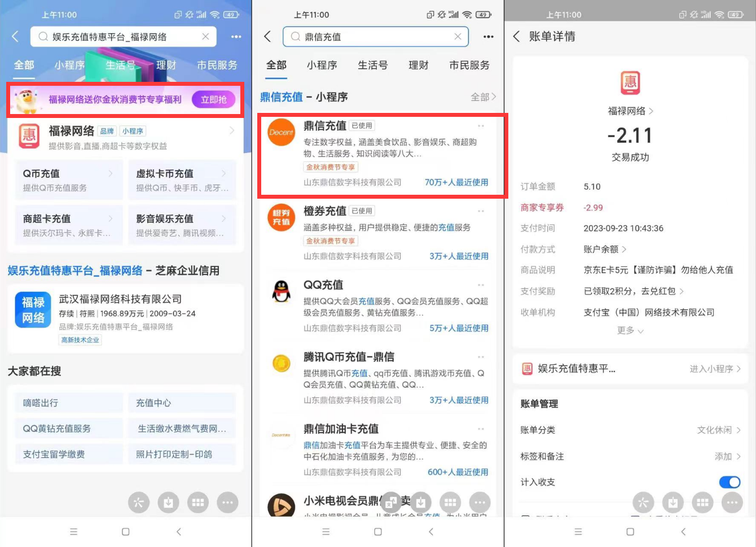Image resolution: width=756 pixels, height=547 pixels.
Task: Tap Android back button on middle screen
Action: tap(431, 532)
